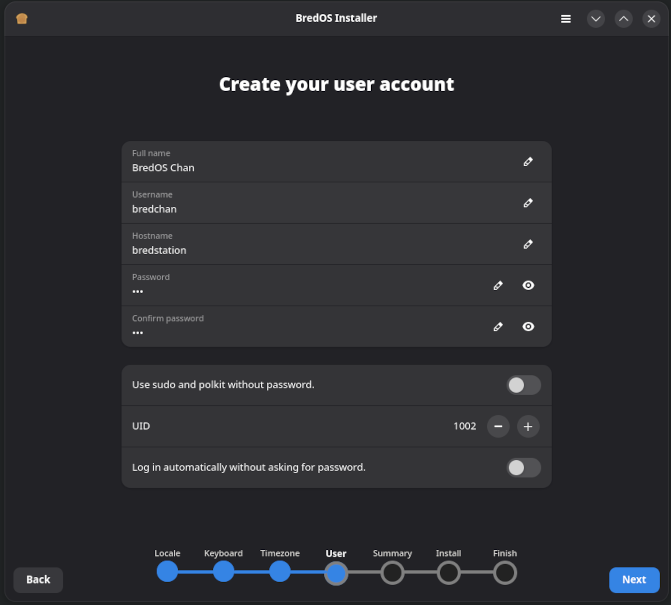The height and width of the screenshot is (605, 671).
Task: Edit the Hostname using its pencil icon
Action: (x=528, y=244)
